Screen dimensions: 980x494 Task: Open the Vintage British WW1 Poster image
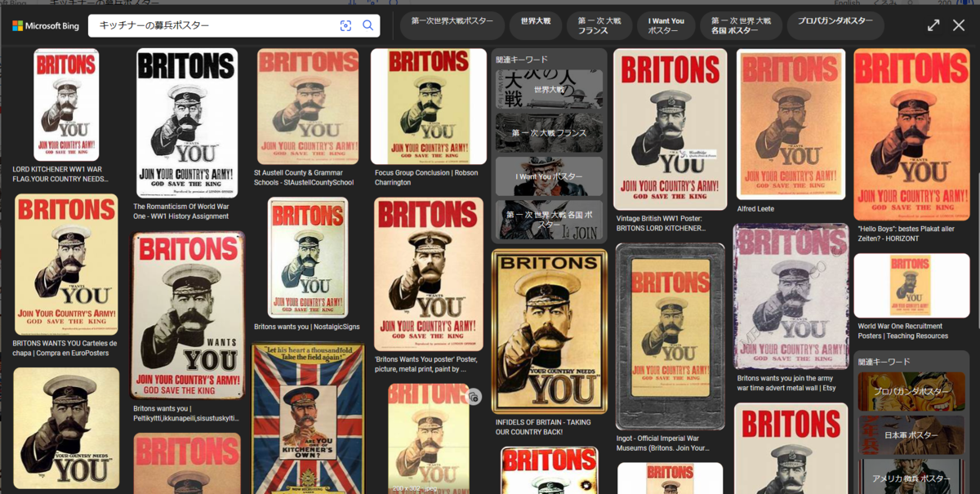click(670, 129)
